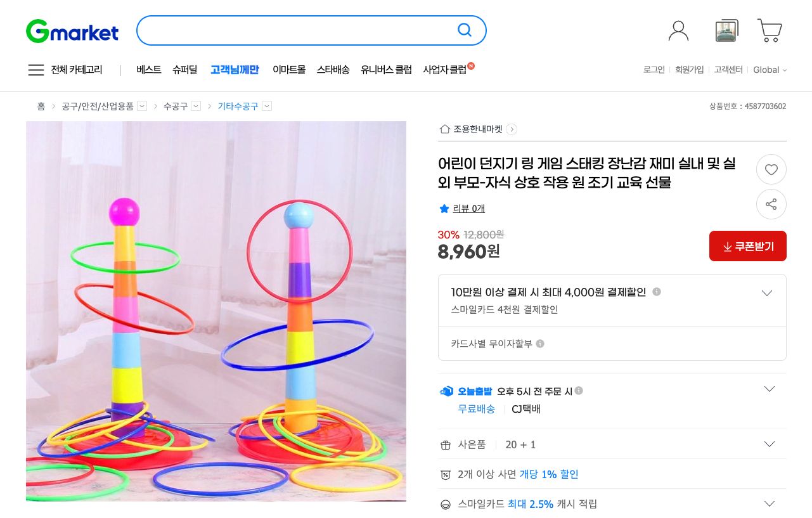The width and height of the screenshot is (812, 518).
Task: Click the red 쿠폰받기 coupon button
Action: point(748,246)
